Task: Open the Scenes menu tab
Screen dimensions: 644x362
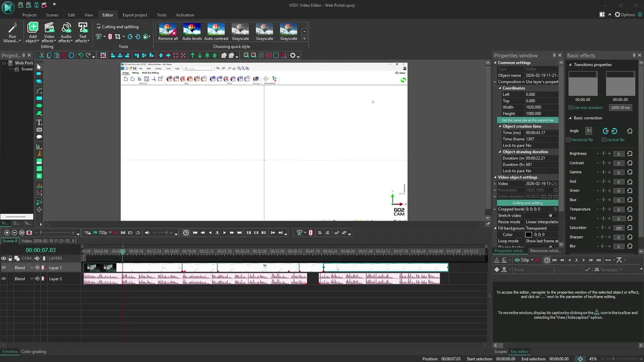Action: [x=52, y=15]
